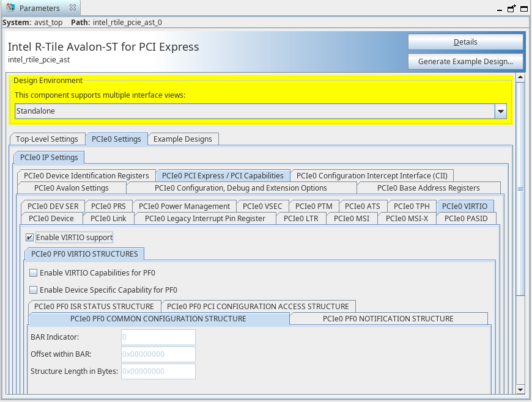Select the PCIe0 PRS tab

[108, 206]
